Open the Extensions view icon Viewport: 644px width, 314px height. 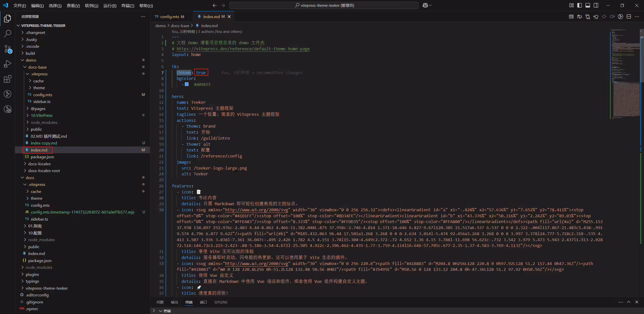(8, 79)
